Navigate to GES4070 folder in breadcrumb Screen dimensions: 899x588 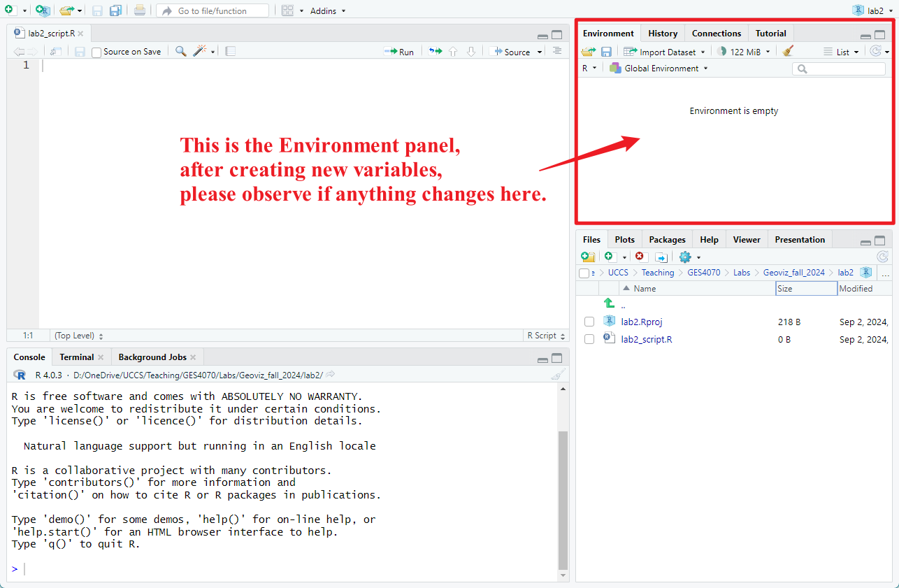[x=703, y=273]
